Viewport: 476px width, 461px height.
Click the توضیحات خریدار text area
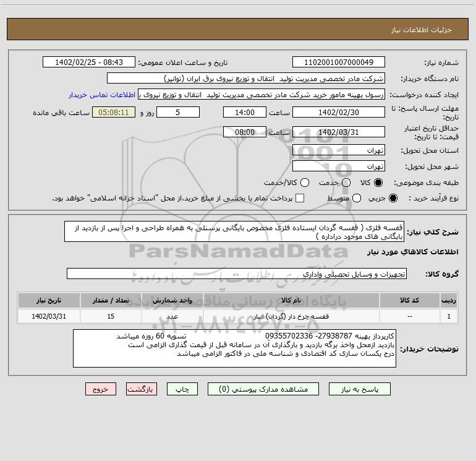(x=234, y=348)
